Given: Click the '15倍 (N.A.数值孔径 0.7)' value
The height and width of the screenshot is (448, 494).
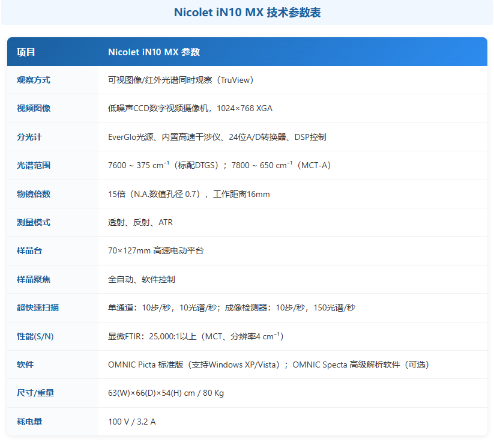Looking at the screenshot, I should click(188, 194).
